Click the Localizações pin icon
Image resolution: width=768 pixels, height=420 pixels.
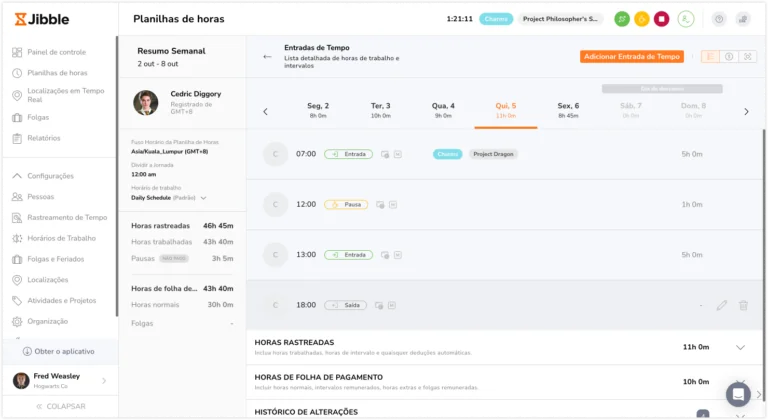[x=17, y=280]
